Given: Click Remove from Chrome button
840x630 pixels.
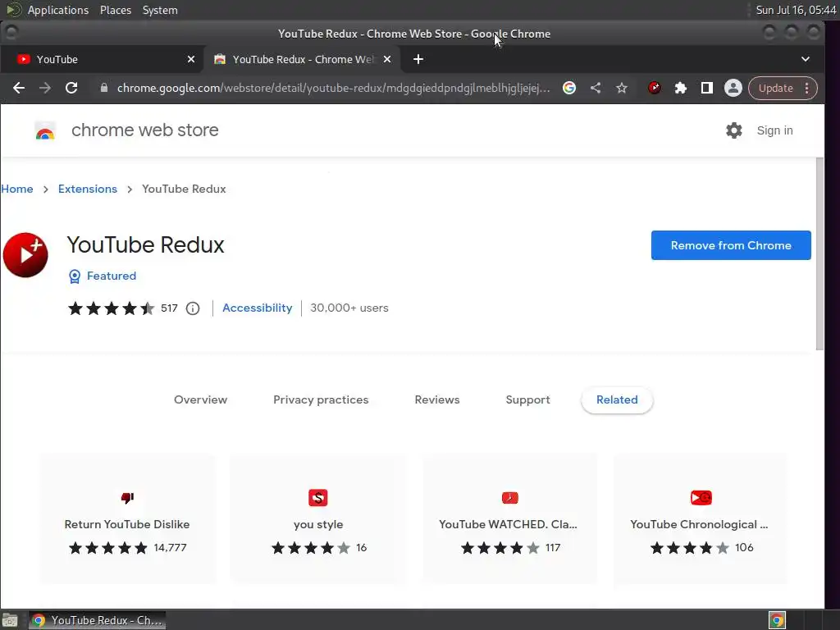Looking at the screenshot, I should click(731, 245).
